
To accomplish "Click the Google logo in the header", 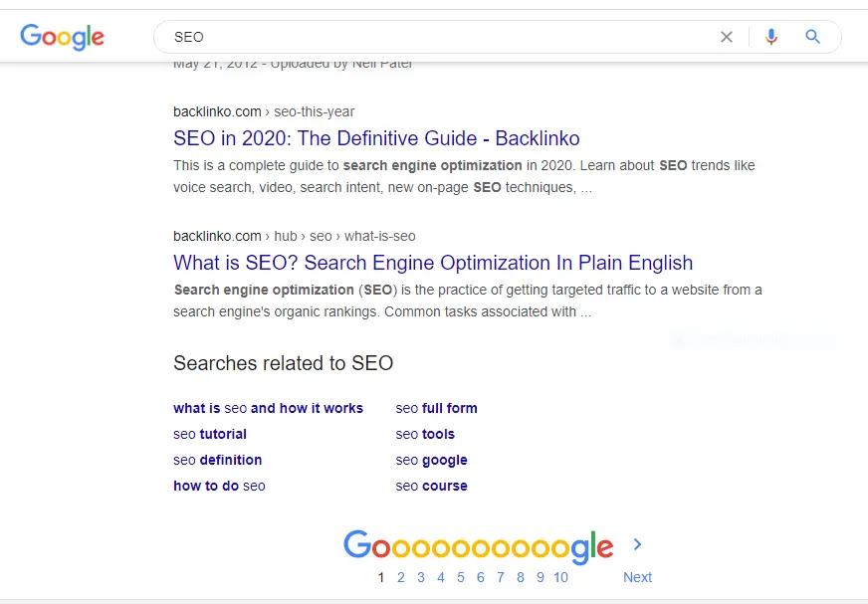I will pyautogui.click(x=62, y=37).
